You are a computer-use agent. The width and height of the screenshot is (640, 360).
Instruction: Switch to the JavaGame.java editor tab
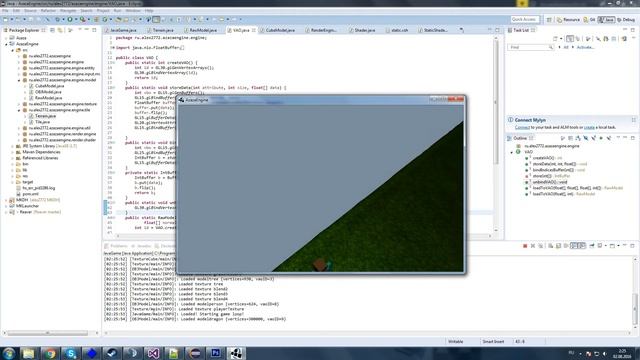(x=123, y=30)
